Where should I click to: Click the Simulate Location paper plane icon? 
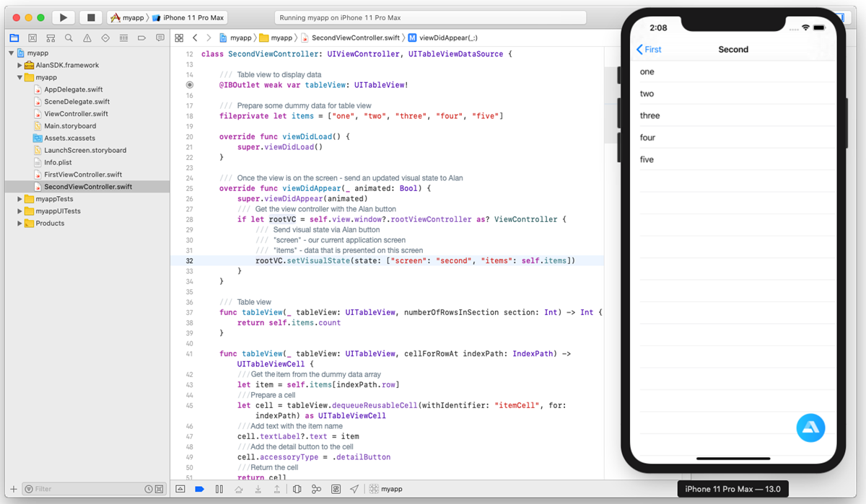click(353, 489)
